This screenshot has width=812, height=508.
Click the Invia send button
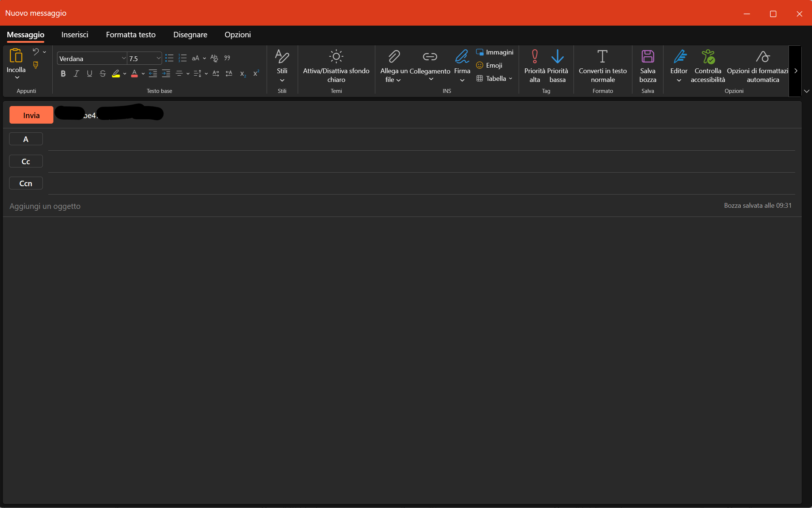pos(31,115)
